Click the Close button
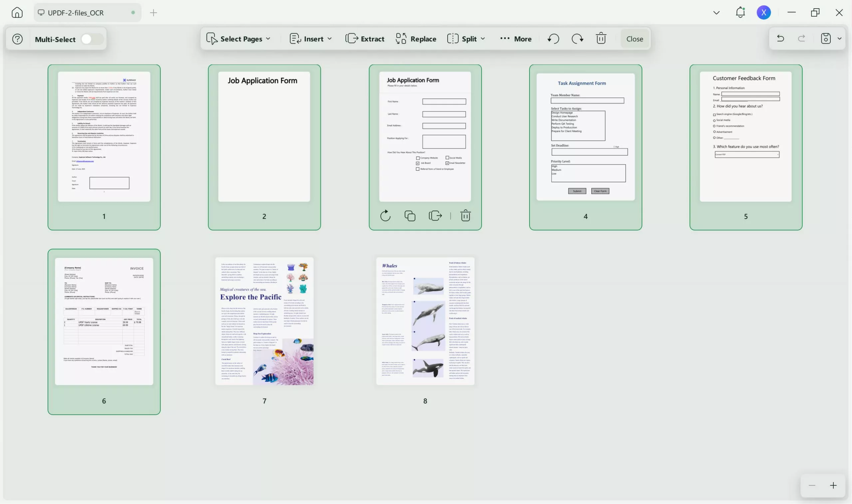The height and width of the screenshot is (504, 852). tap(635, 38)
